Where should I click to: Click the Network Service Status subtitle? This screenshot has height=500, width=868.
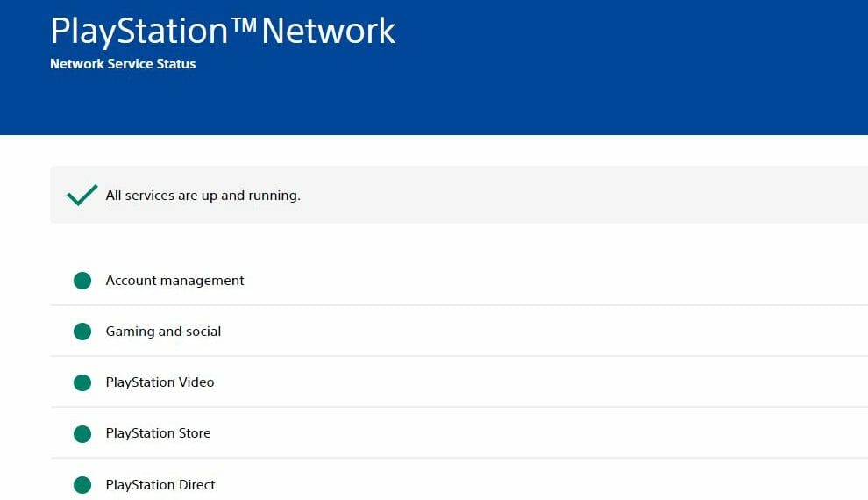(x=123, y=64)
